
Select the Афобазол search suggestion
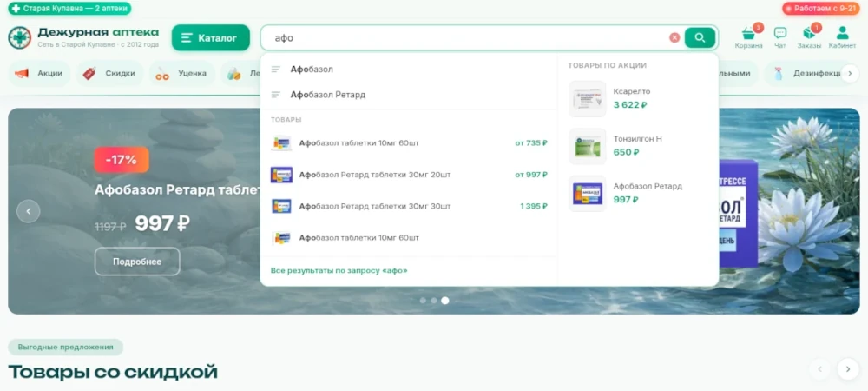408,70
